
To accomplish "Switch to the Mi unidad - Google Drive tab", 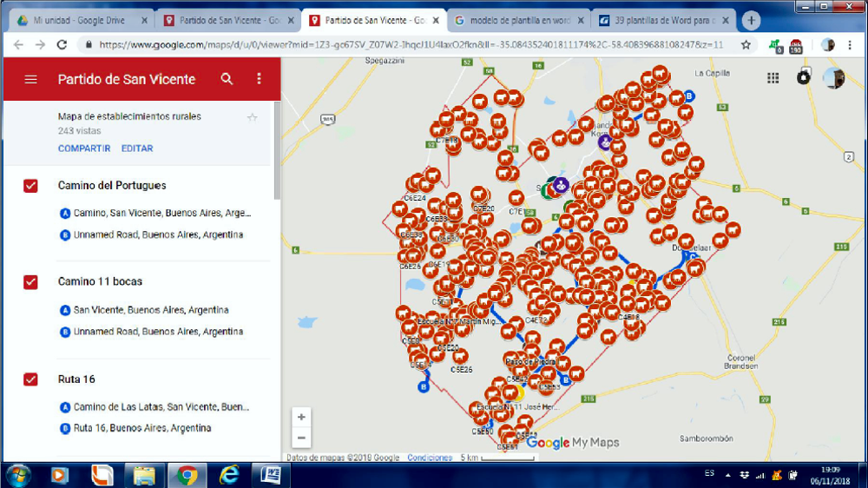I will (79, 21).
